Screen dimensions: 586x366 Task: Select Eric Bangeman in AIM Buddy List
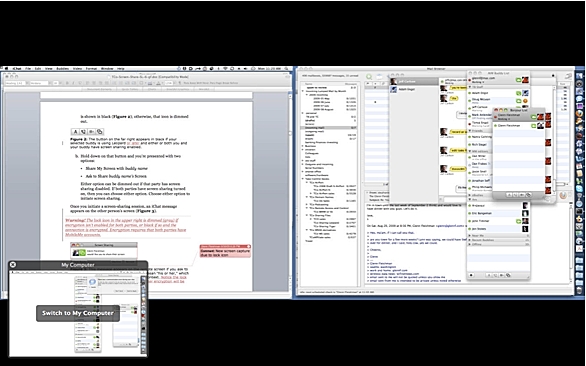coord(499,213)
